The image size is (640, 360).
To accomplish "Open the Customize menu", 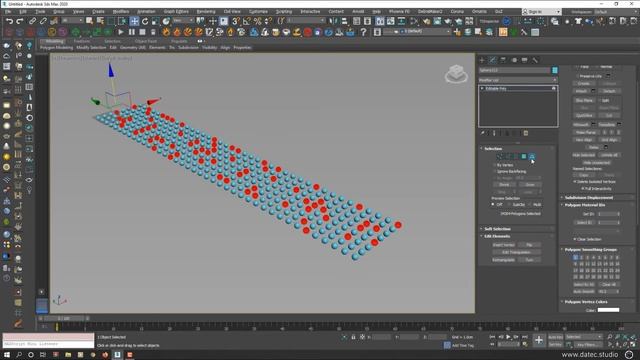I will tap(258, 12).
